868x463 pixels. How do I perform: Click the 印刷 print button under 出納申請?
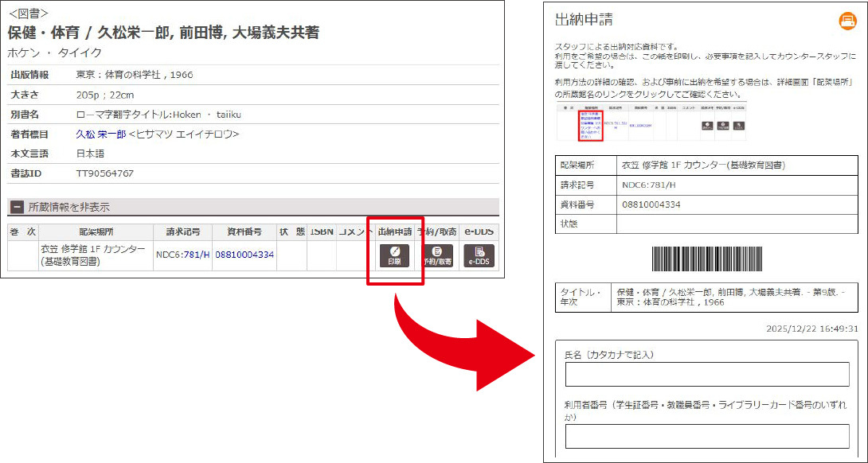point(395,255)
